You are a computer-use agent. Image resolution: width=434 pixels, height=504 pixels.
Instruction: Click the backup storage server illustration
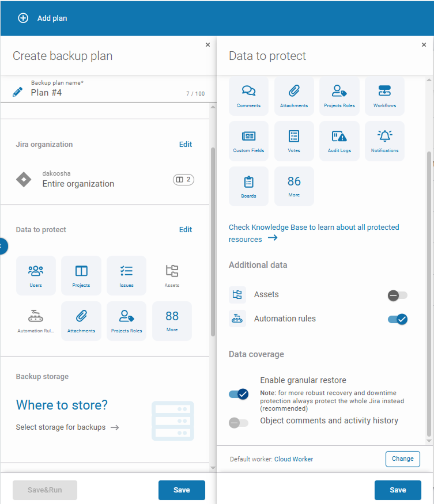[x=173, y=420]
